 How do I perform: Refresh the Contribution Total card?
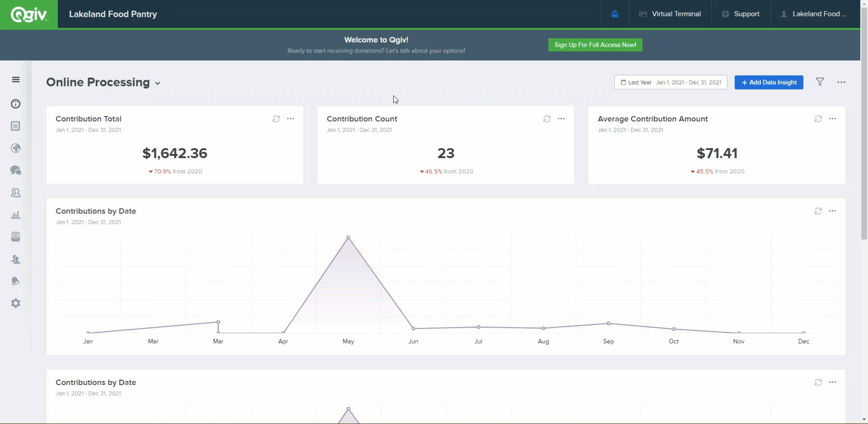276,119
